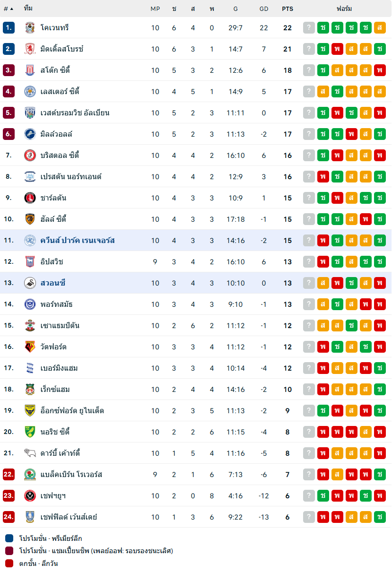This screenshot has height=573, width=392.
Task: Click the Sheffield Wednesday club crest
Action: coord(30,517)
